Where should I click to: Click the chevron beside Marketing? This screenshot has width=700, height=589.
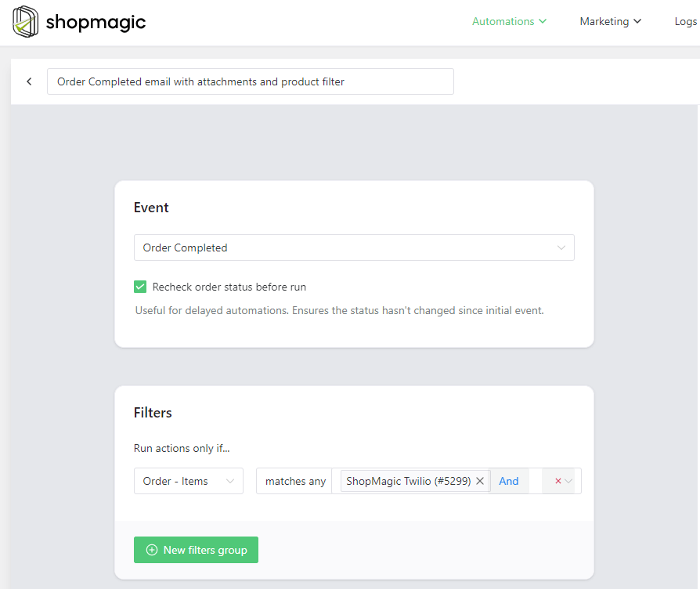pyautogui.click(x=637, y=21)
